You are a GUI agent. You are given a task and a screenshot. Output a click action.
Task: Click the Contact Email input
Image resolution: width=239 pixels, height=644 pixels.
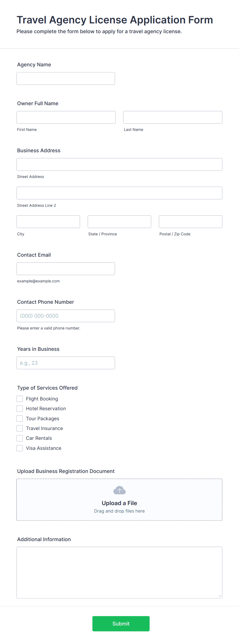(66, 269)
